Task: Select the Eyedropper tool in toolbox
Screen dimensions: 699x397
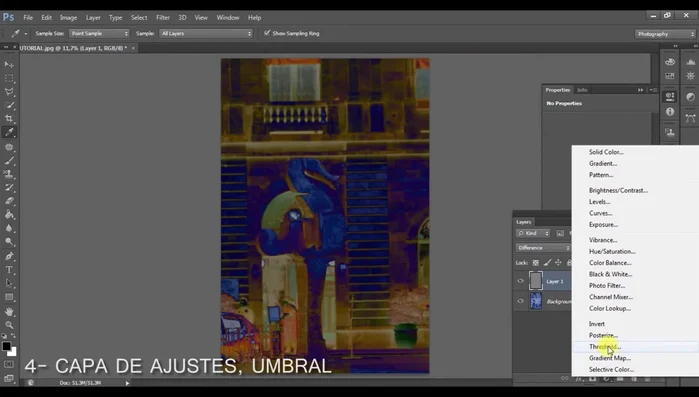Action: tap(9, 132)
